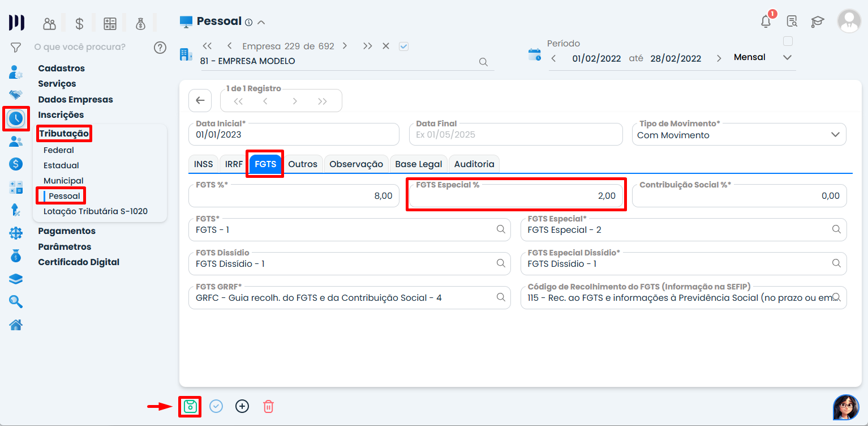868x426 pixels.
Task: Select the handshake sidebar icon
Action: 16,95
